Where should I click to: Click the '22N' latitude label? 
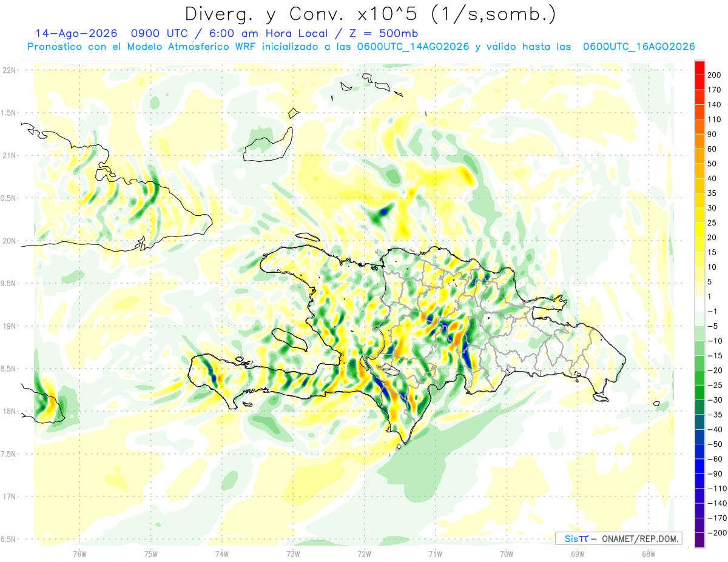pos(9,70)
